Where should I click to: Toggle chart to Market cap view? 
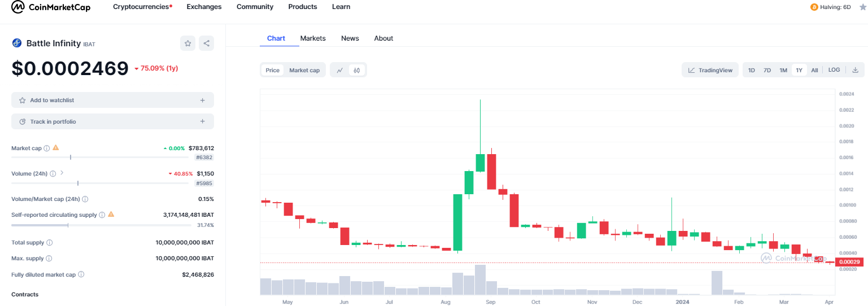click(x=304, y=71)
